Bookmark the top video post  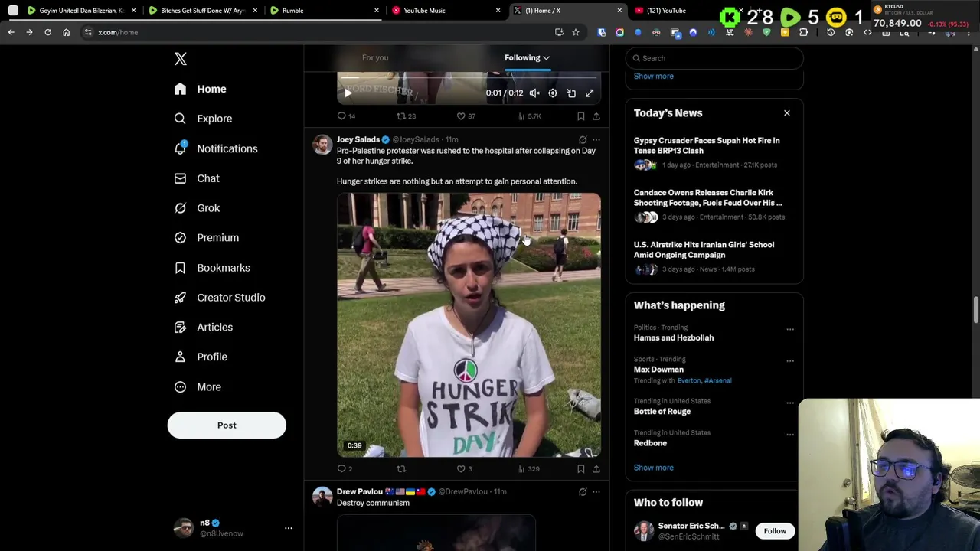[581, 116]
